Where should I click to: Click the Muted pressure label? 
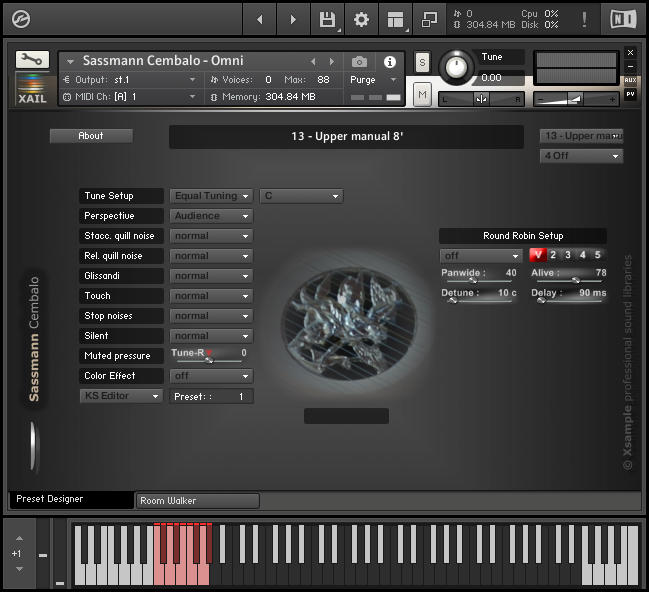click(121, 356)
